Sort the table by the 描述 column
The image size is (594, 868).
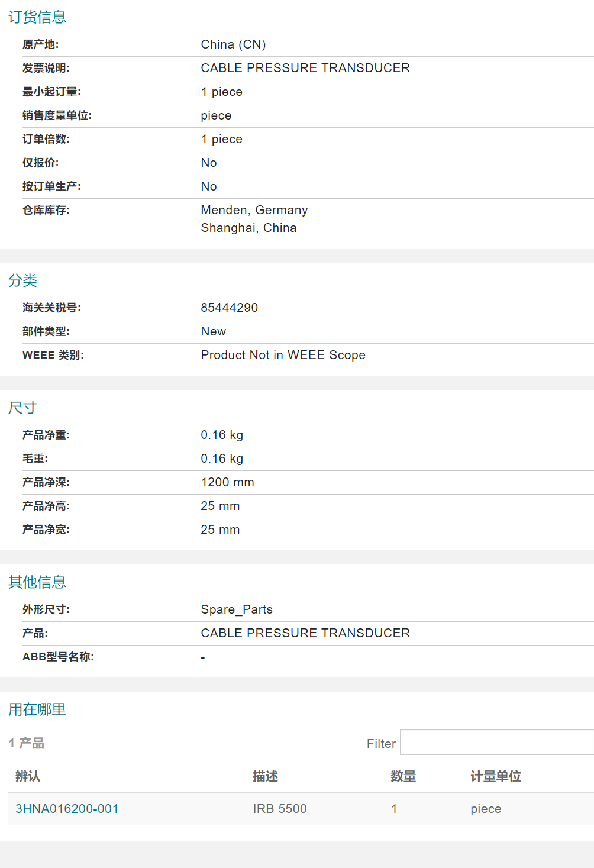265,776
